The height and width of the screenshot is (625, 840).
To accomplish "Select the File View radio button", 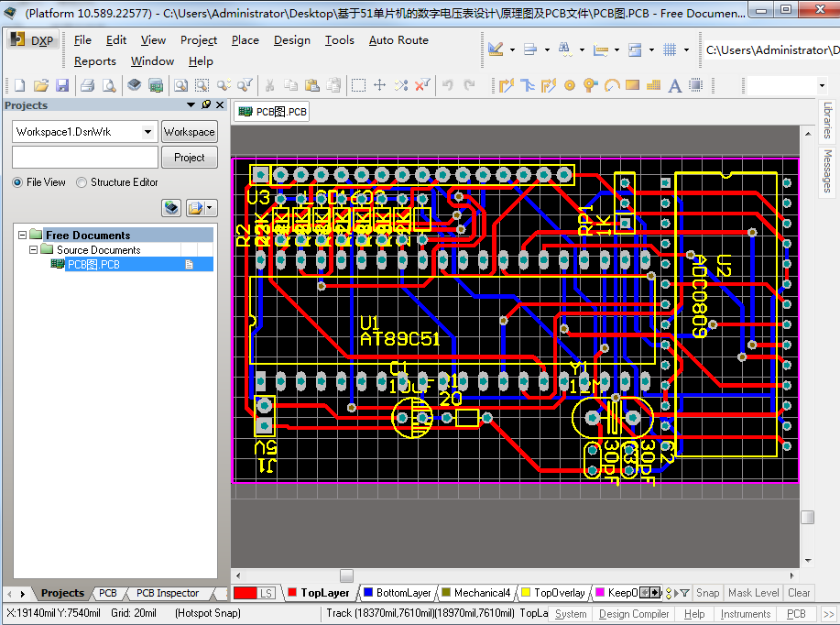I will pyautogui.click(x=18, y=182).
